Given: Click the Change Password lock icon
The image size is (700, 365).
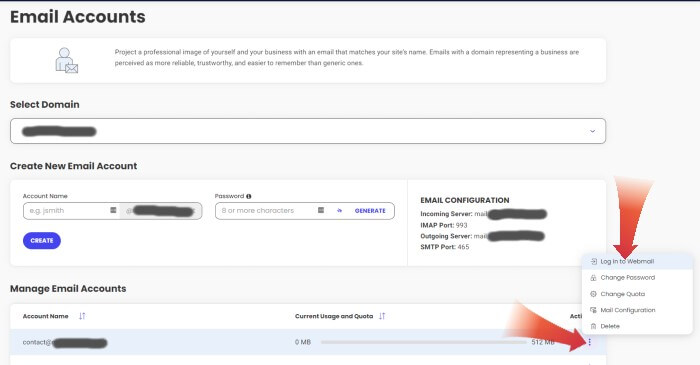Looking at the screenshot, I should (593, 278).
